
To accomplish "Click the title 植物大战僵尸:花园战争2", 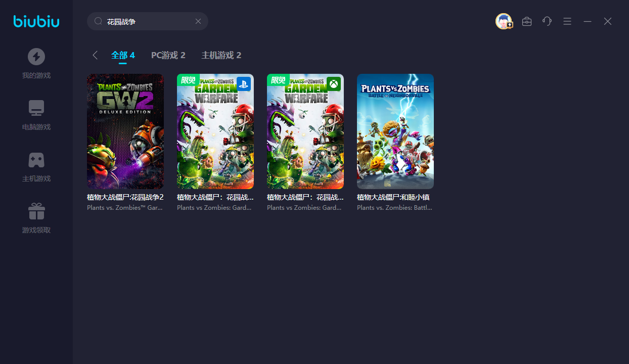I will [125, 197].
